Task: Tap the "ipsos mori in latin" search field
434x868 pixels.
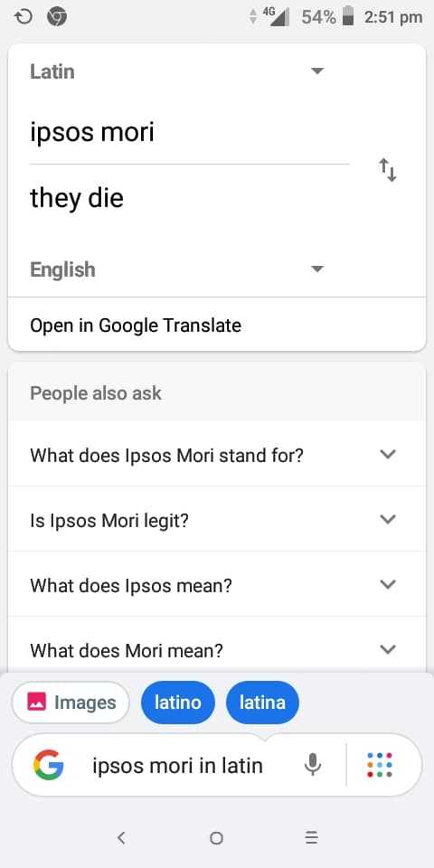Action: pyautogui.click(x=177, y=766)
